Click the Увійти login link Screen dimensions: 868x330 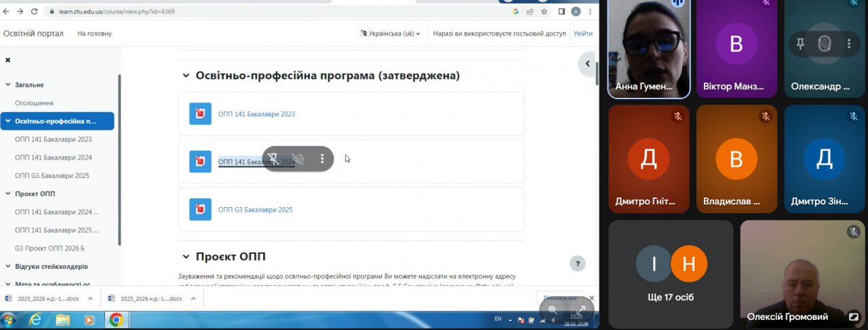click(583, 33)
